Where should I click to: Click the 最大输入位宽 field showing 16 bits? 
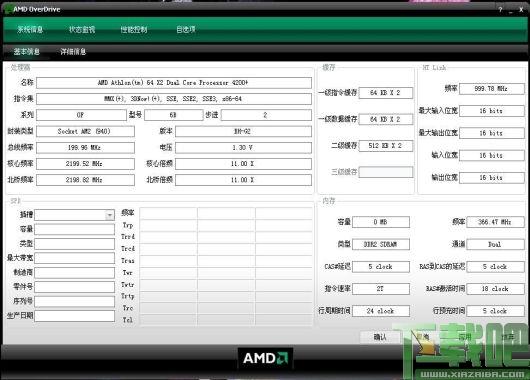[x=492, y=111]
